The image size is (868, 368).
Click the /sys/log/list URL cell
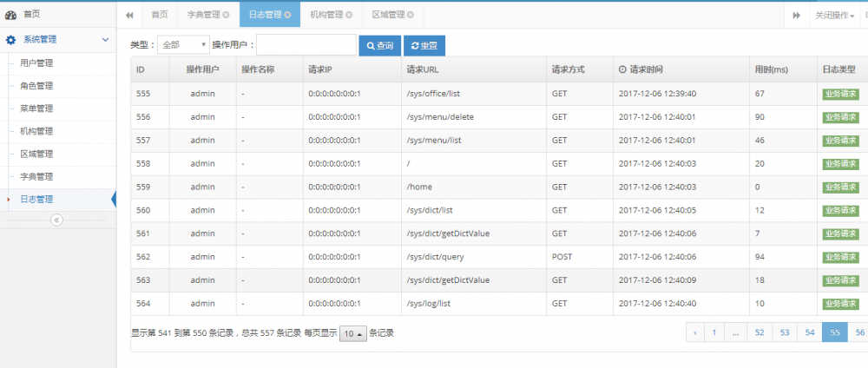point(473,303)
